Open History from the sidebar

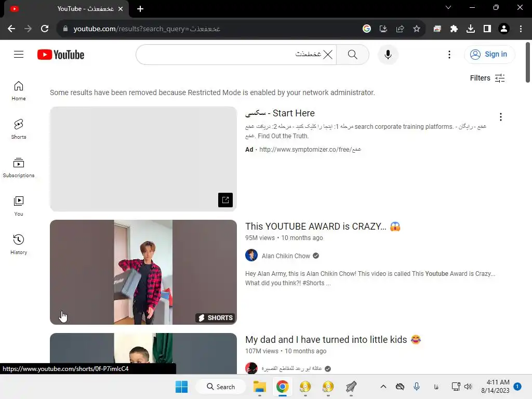click(19, 244)
